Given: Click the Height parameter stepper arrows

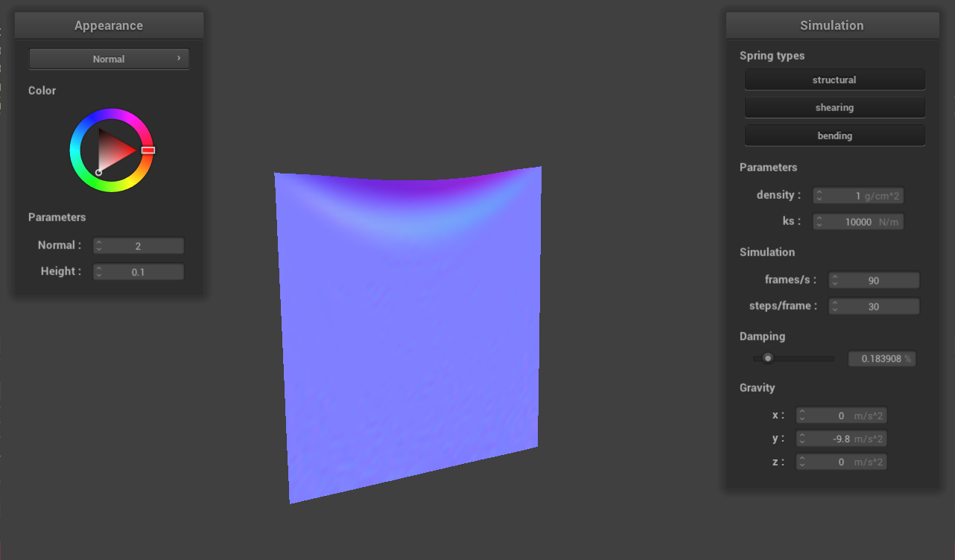Looking at the screenshot, I should (x=99, y=272).
